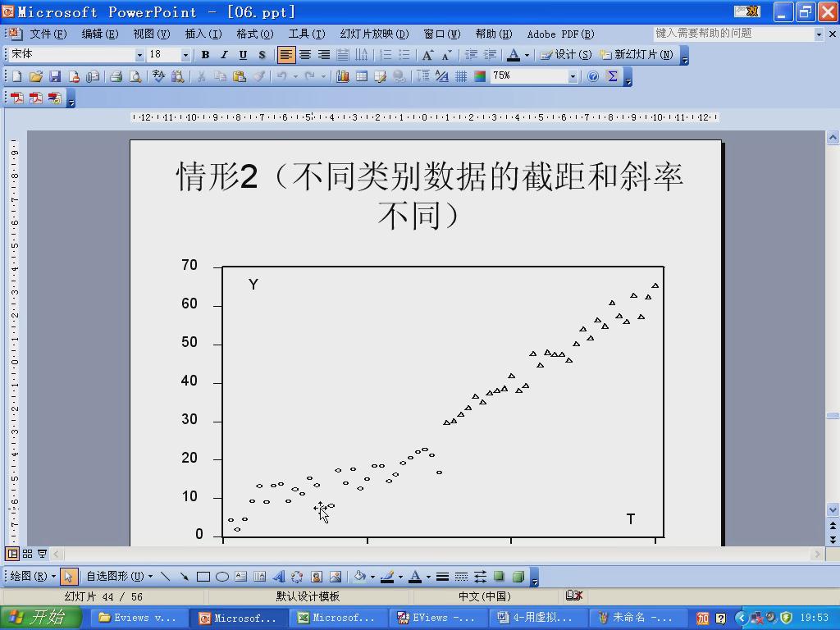Select the Oval drawing tool
The width and height of the screenshot is (840, 630).
tap(222, 577)
